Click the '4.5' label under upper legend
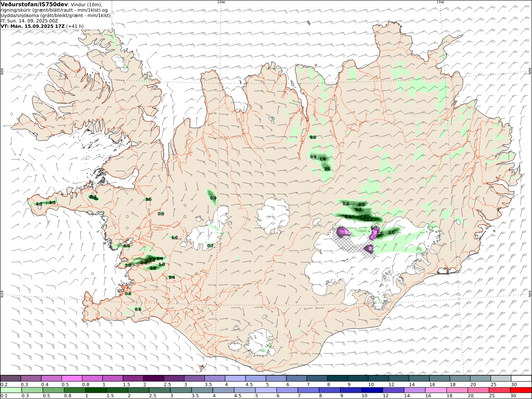Screen dimensions: 532x399 [x=249, y=384]
